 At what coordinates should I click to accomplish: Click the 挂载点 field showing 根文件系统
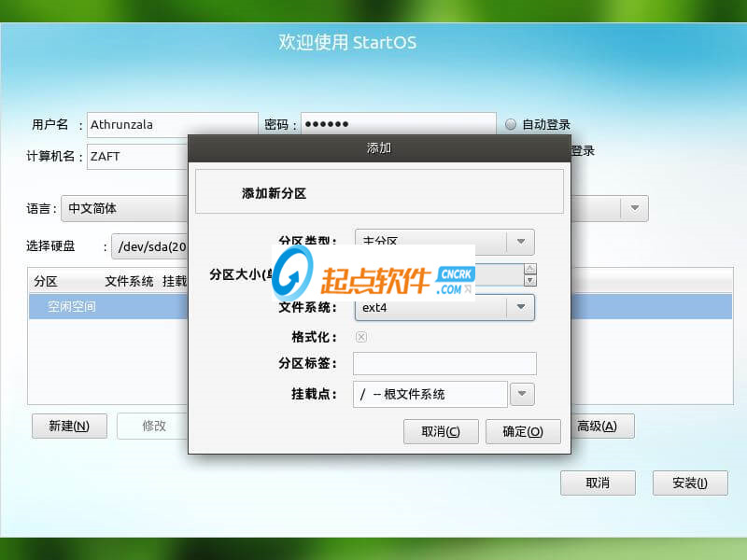[430, 394]
